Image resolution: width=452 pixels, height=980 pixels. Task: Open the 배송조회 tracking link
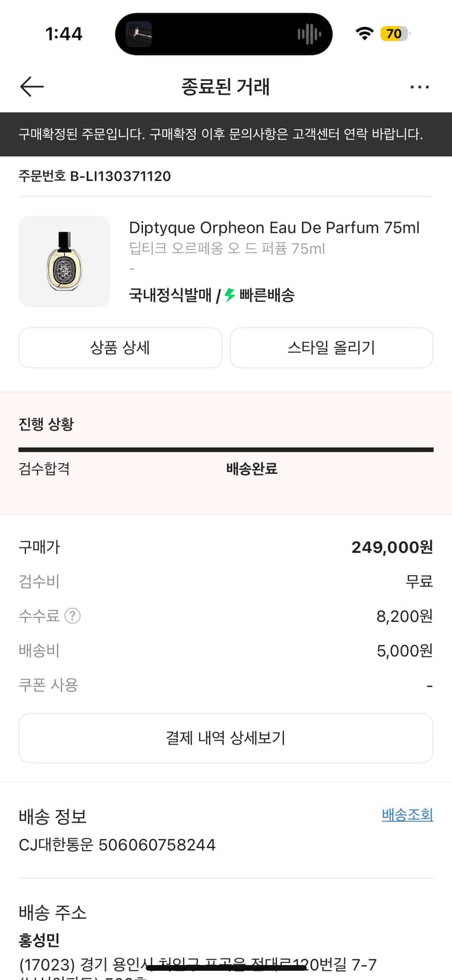(407, 815)
